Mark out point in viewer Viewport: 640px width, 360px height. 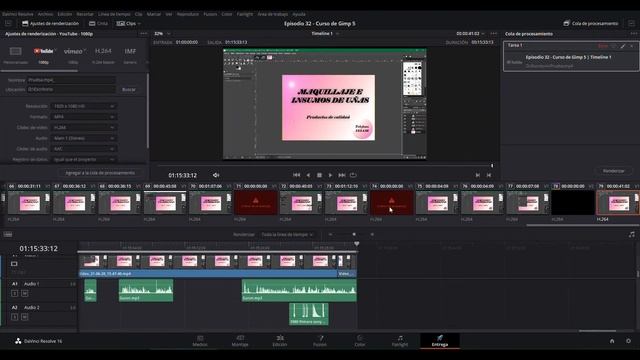(x=489, y=175)
